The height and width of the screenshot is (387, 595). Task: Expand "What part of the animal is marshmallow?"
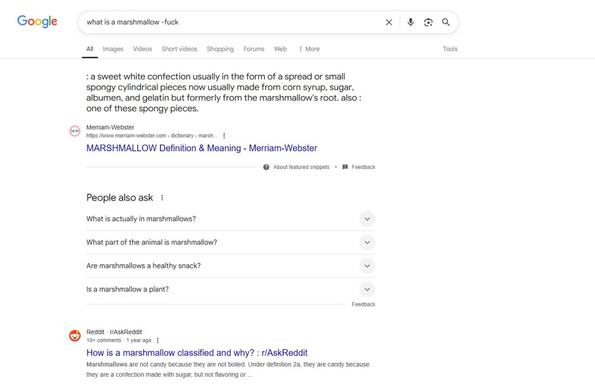point(231,242)
